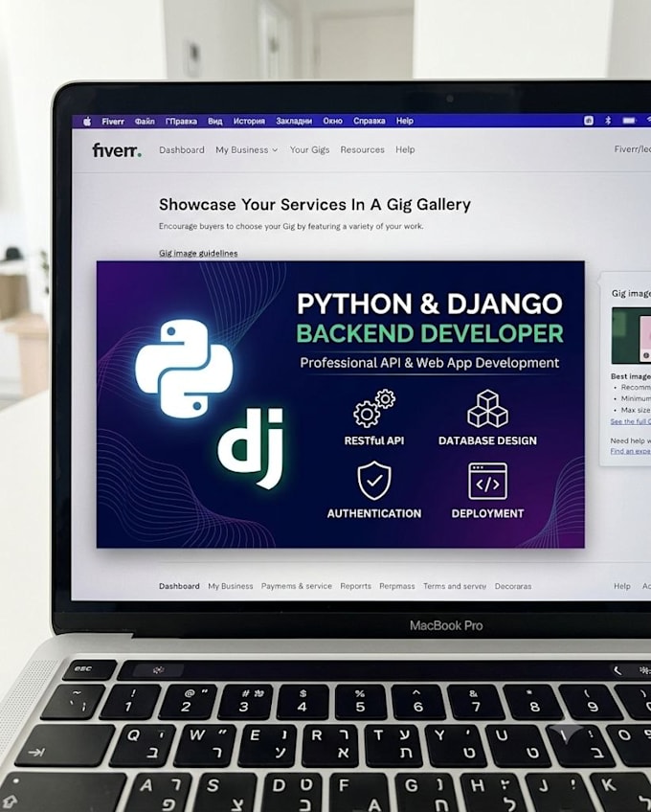Click the gig image example thumbnail
The height and width of the screenshot is (812, 651).
pos(631,335)
